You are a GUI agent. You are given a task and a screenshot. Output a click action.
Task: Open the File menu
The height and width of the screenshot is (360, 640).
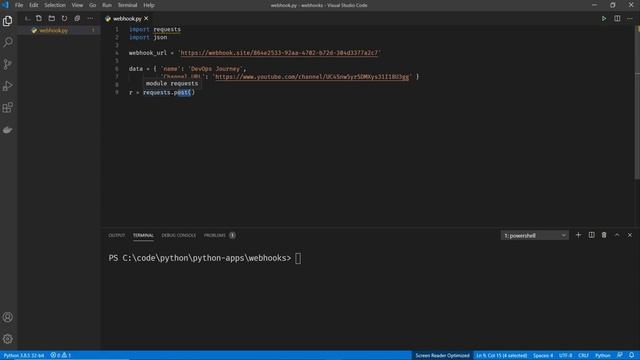[19, 5]
